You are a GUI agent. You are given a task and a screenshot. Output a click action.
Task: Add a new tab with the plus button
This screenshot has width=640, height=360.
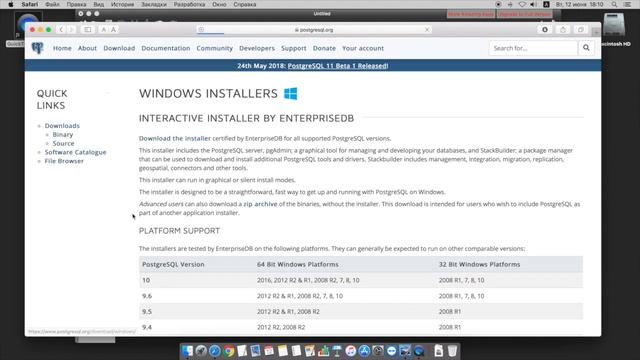[596, 32]
